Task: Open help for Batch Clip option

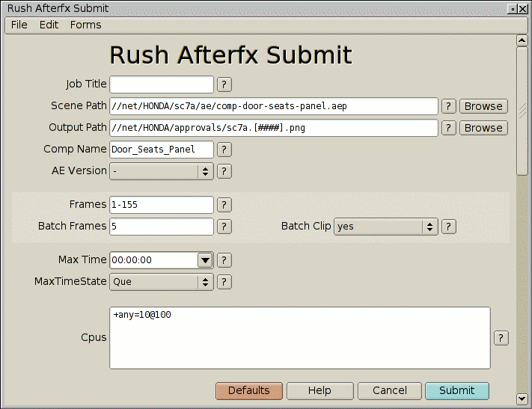Action: (x=448, y=227)
